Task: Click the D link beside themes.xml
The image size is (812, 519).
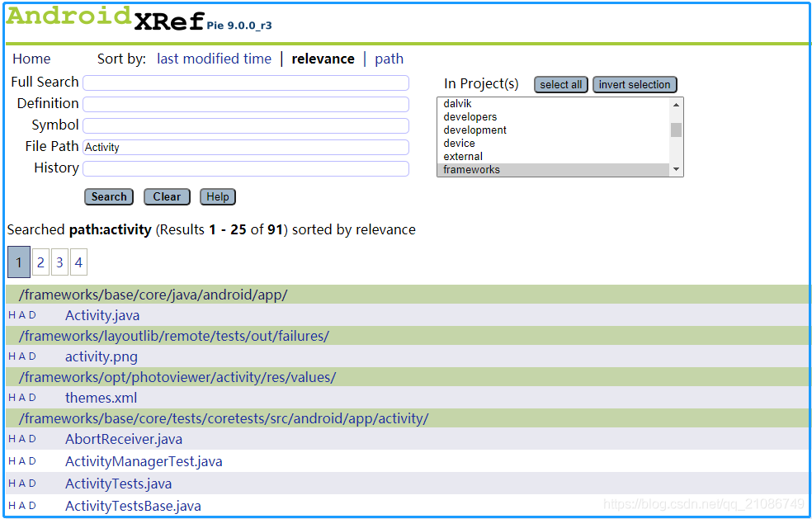Action: (32, 398)
